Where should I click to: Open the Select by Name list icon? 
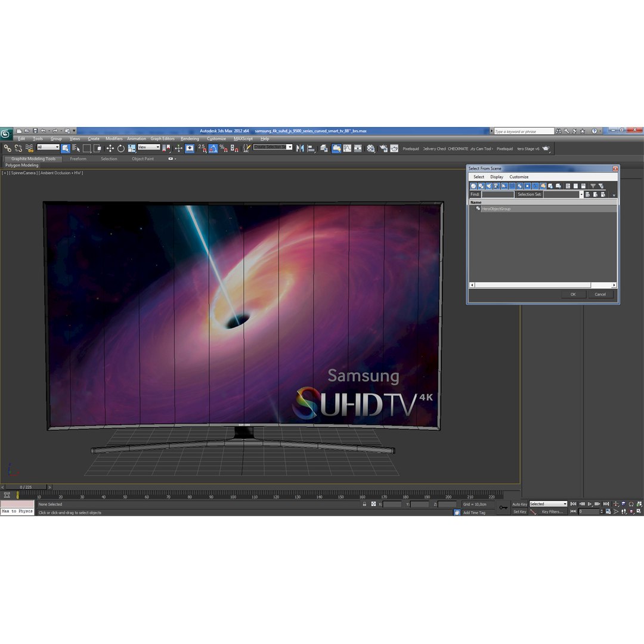click(76, 148)
